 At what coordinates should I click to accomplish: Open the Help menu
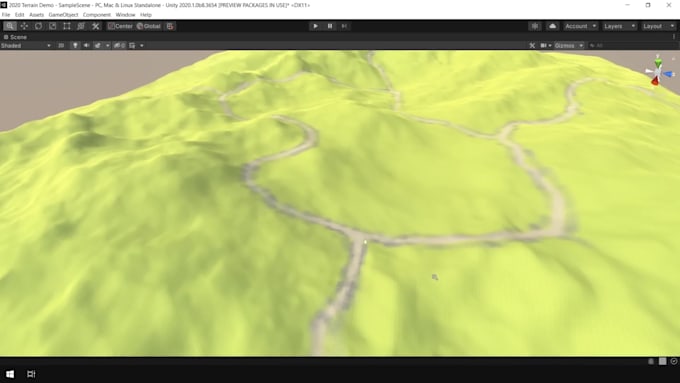(x=146, y=15)
